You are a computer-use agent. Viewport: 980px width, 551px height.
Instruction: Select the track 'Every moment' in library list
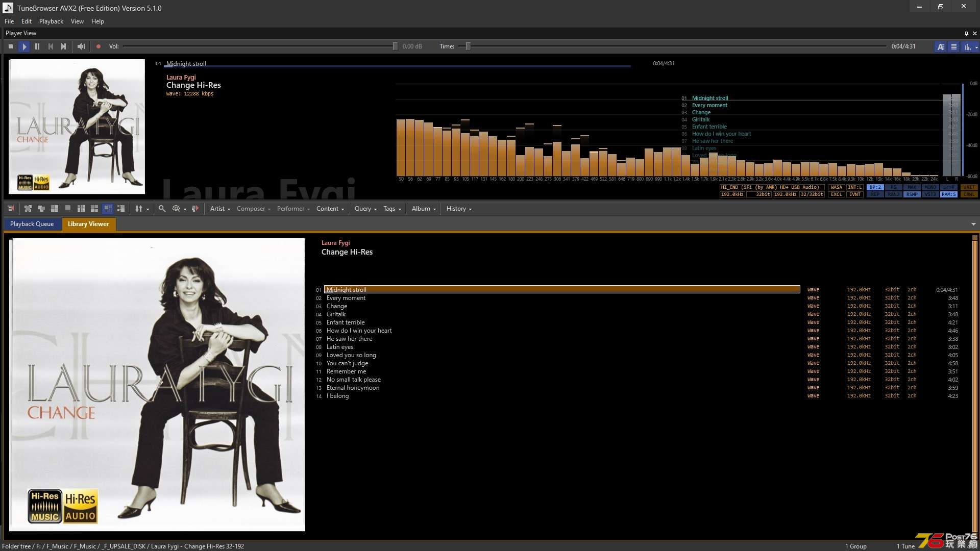click(x=346, y=298)
